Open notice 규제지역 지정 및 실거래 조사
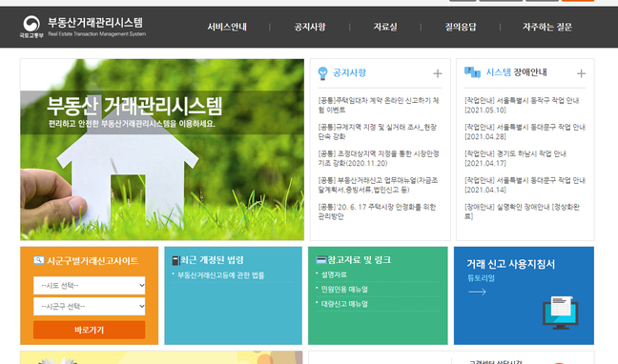The height and width of the screenshot is (364, 618). pos(377,131)
